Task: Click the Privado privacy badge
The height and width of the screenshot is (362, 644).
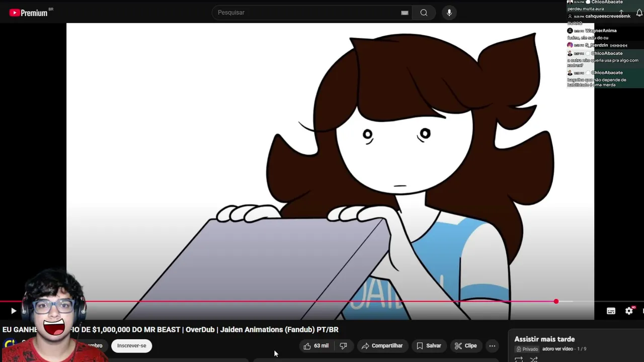Action: 527,349
